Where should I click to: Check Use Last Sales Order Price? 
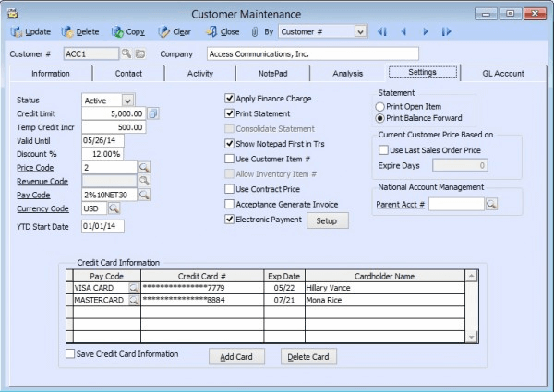tap(383, 150)
